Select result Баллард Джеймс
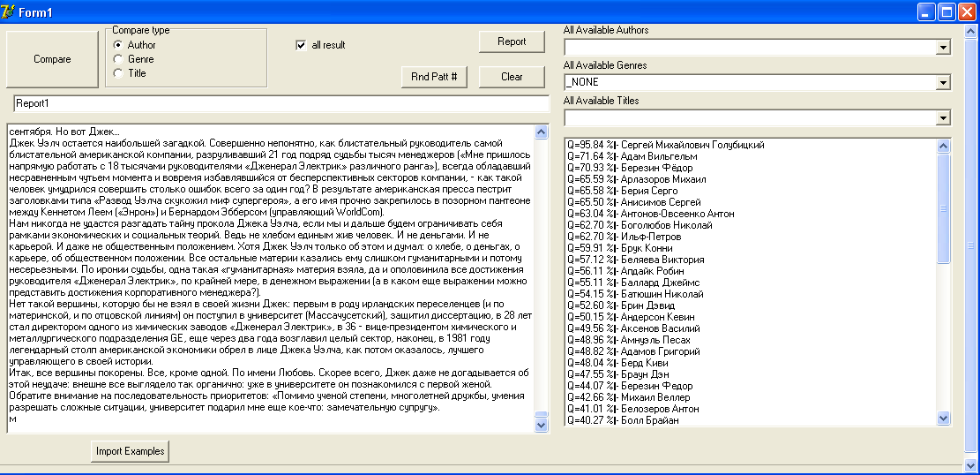The width and height of the screenshot is (980, 475). tap(633, 283)
